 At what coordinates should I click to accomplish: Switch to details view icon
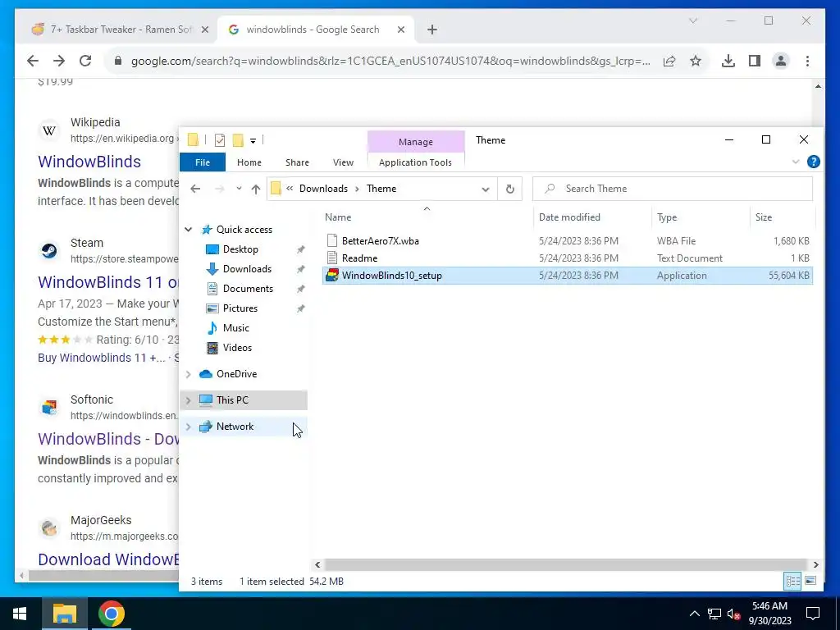click(x=793, y=582)
